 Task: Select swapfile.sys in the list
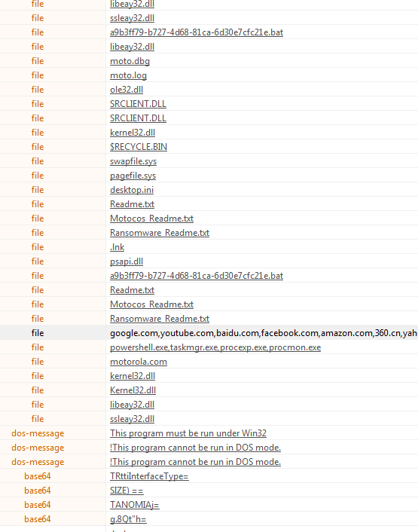click(x=133, y=161)
